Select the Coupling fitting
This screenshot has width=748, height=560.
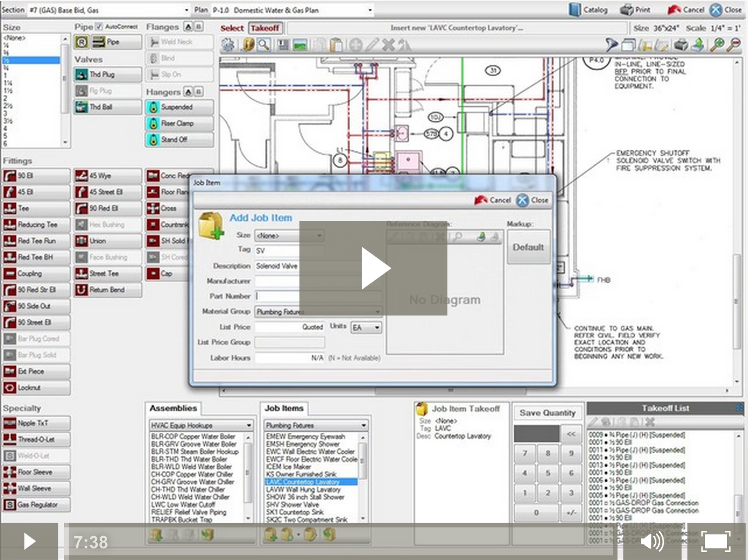(36, 274)
